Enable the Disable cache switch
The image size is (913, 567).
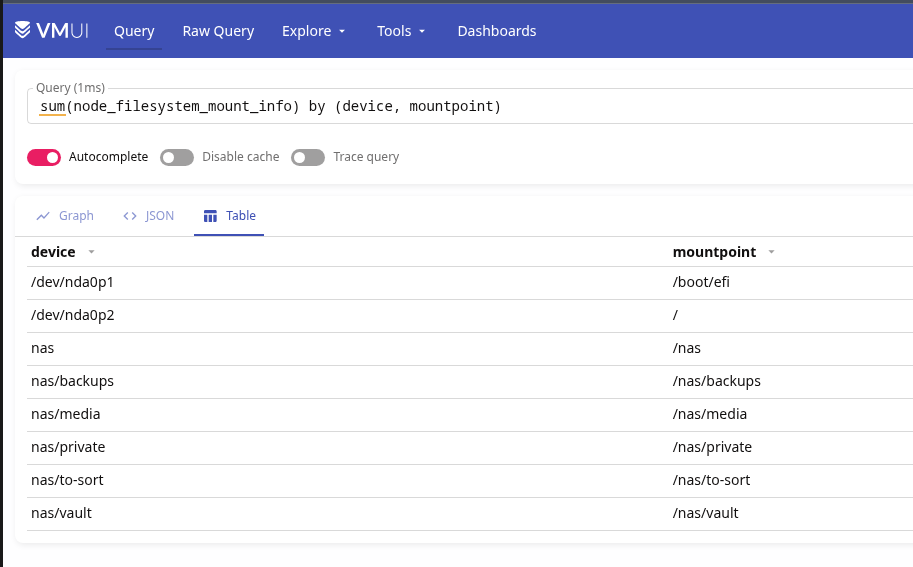(177, 157)
